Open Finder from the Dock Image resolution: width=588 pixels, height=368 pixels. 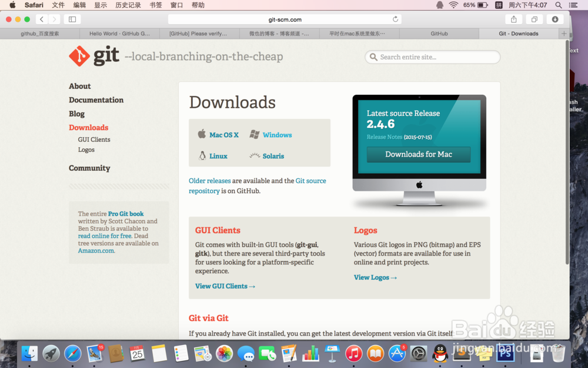[29, 354]
